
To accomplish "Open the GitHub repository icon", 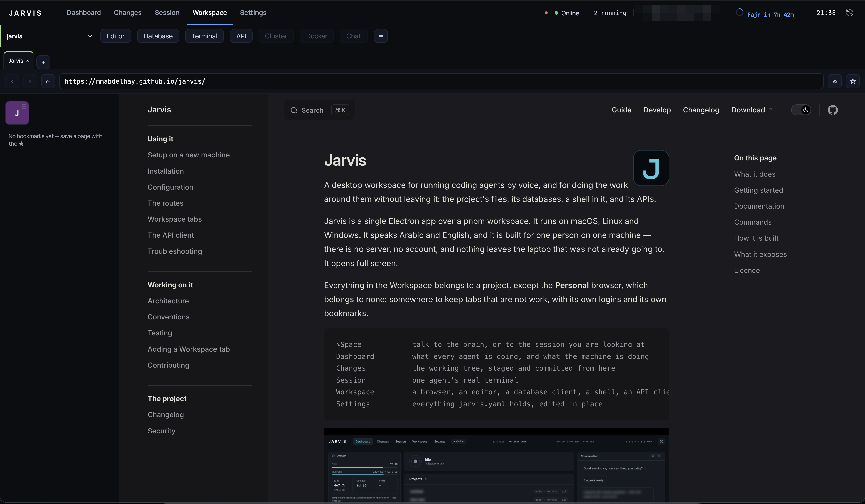I will [x=833, y=110].
